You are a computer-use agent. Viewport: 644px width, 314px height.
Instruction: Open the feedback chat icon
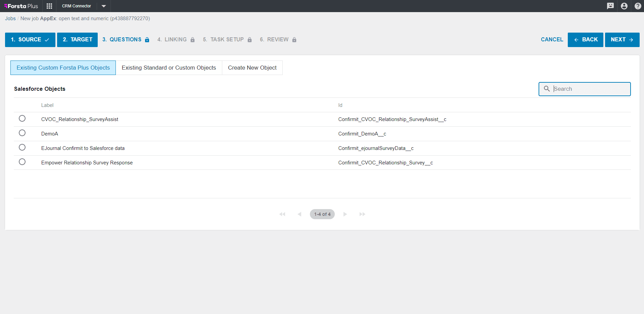610,6
